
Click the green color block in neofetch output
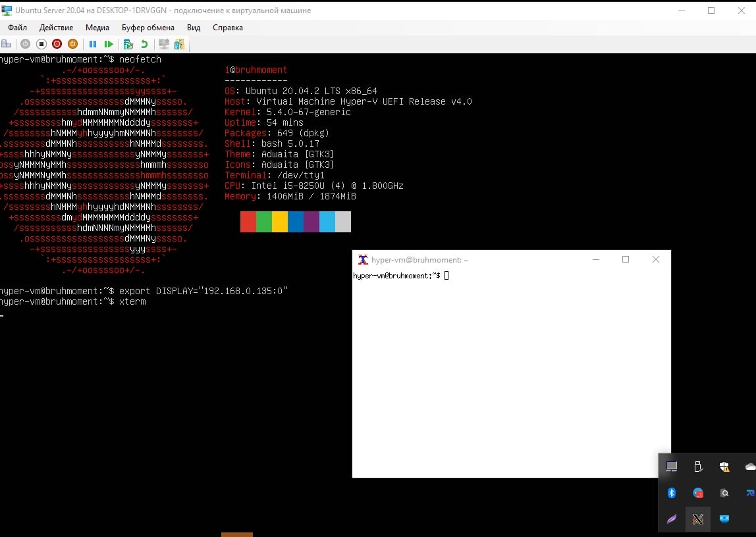(264, 222)
